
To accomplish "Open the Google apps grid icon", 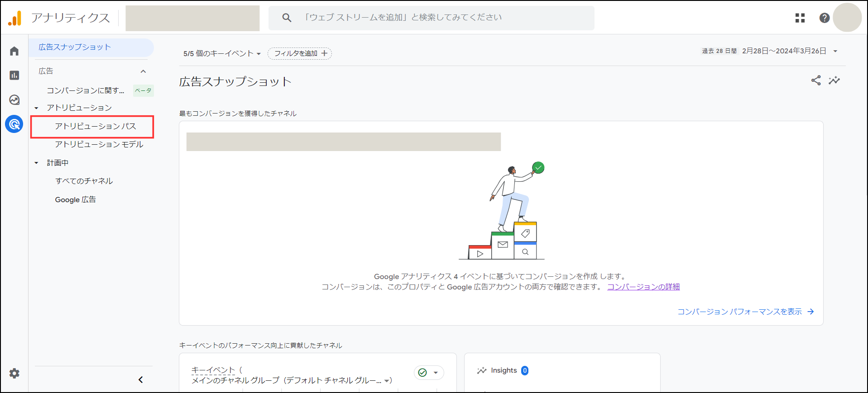I will 800,18.
